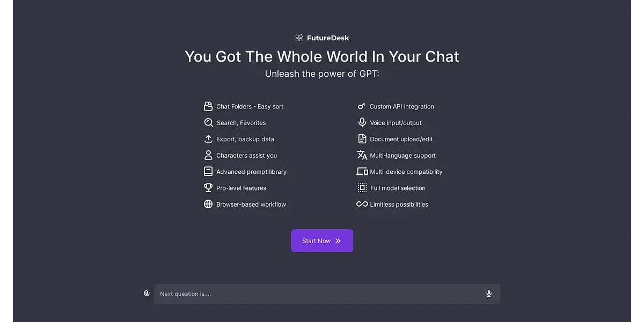This screenshot has width=644, height=322.
Task: Click the Multi-device compatibility icon
Action: click(x=362, y=172)
